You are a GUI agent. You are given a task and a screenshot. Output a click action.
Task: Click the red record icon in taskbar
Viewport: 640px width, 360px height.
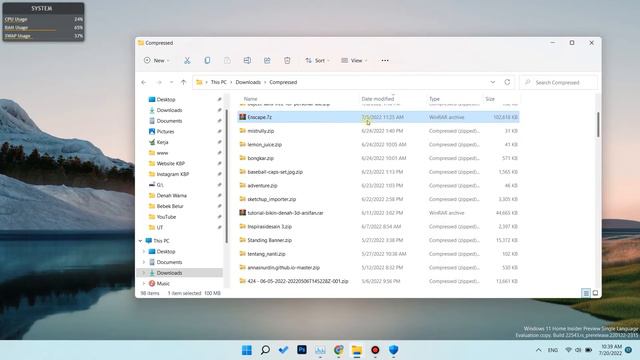[375, 350]
